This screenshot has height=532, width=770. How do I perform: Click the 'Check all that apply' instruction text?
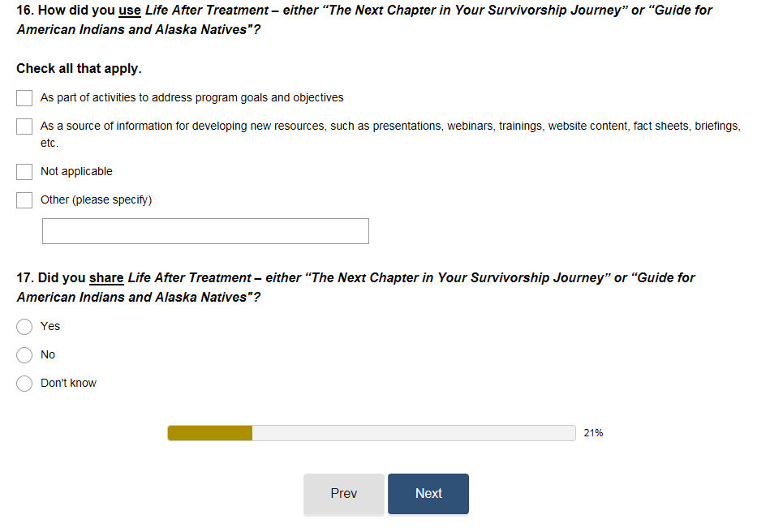[x=79, y=69]
